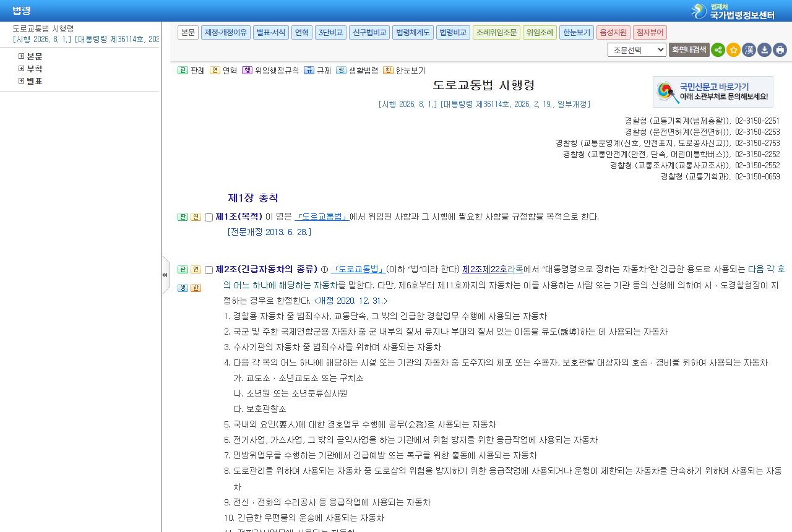Click the 국민신문고 바로가기 banner
Screen dimensions: 792x532
713,92
